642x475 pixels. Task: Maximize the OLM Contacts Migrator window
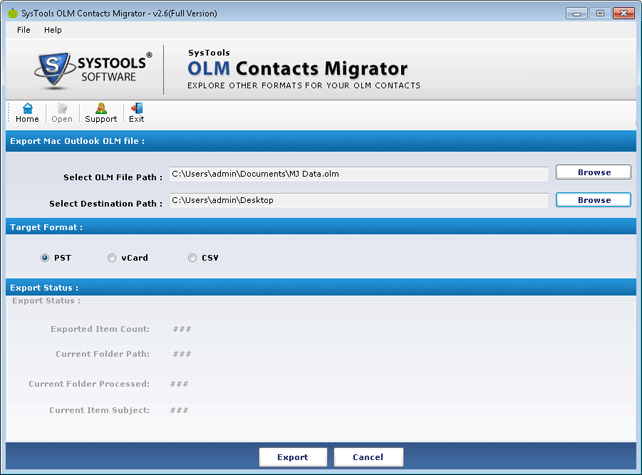tap(600, 14)
